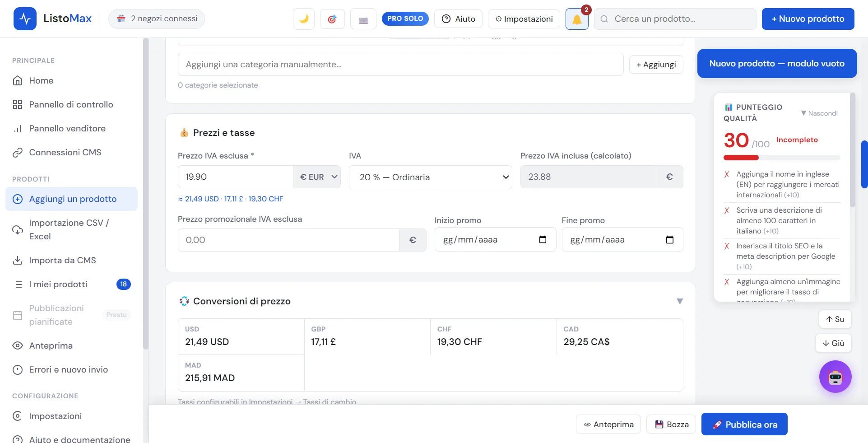Focus the Cerca un prodotto search field

point(675,19)
